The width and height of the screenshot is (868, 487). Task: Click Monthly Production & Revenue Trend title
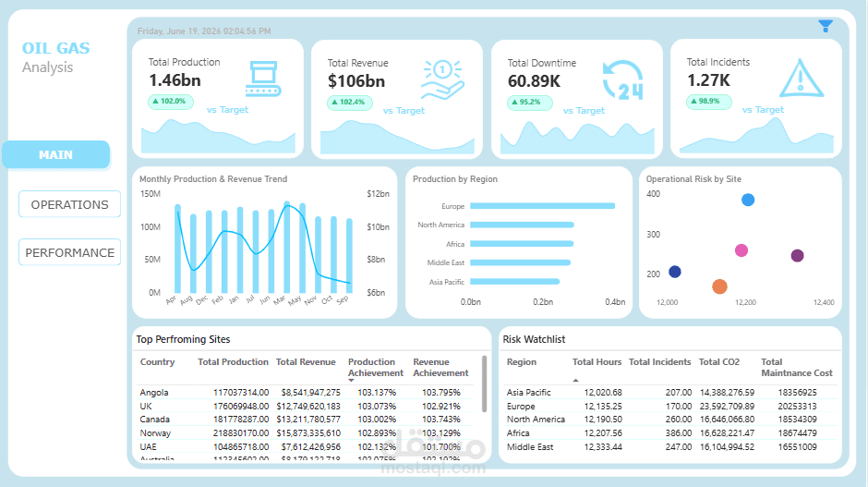[213, 179]
